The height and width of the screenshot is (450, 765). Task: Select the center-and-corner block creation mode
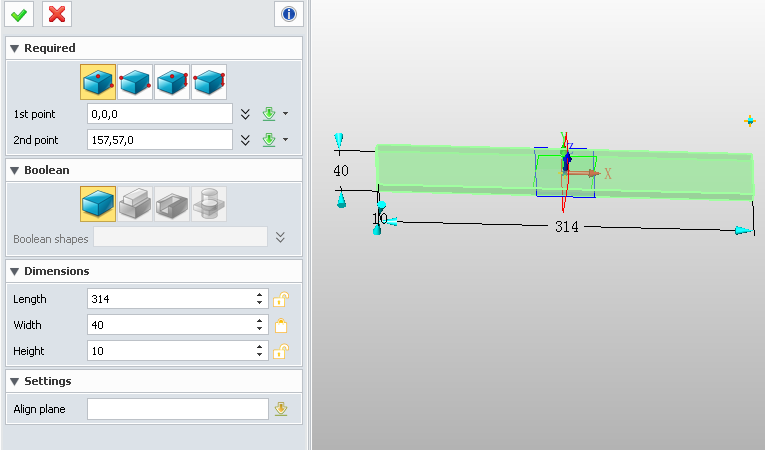point(98,82)
